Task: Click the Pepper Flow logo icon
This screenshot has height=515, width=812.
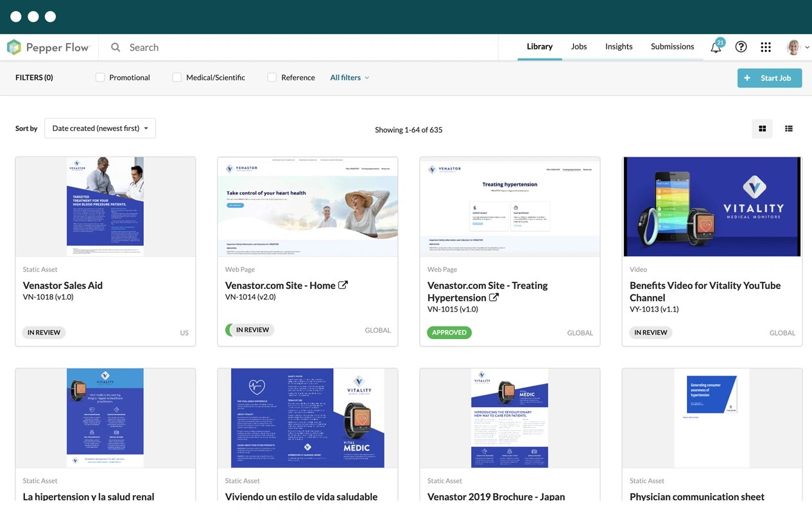Action: (14, 47)
